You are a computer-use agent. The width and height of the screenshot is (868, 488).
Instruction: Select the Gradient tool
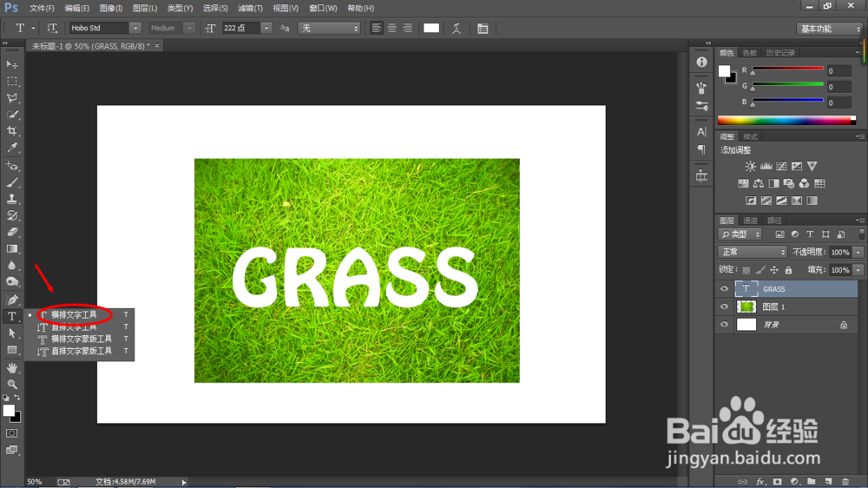point(11,248)
